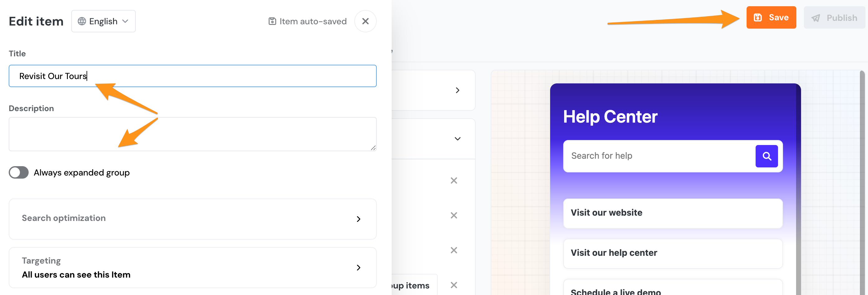The image size is (868, 295).
Task: Click the search magnifier in Help Center preview
Action: click(x=767, y=156)
